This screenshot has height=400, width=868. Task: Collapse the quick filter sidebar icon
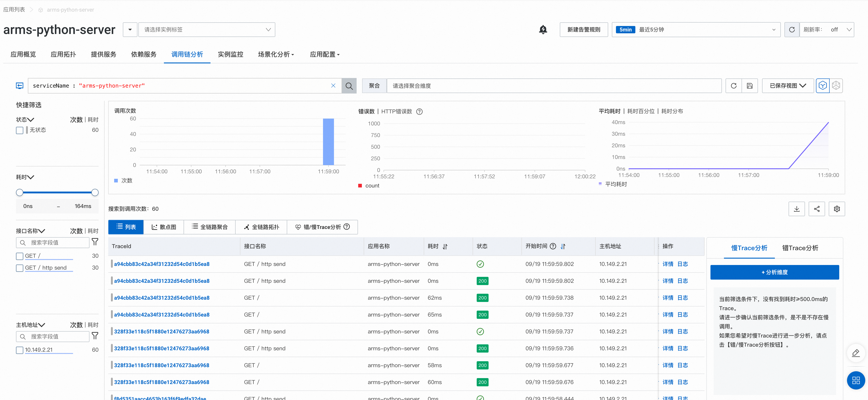(x=20, y=86)
